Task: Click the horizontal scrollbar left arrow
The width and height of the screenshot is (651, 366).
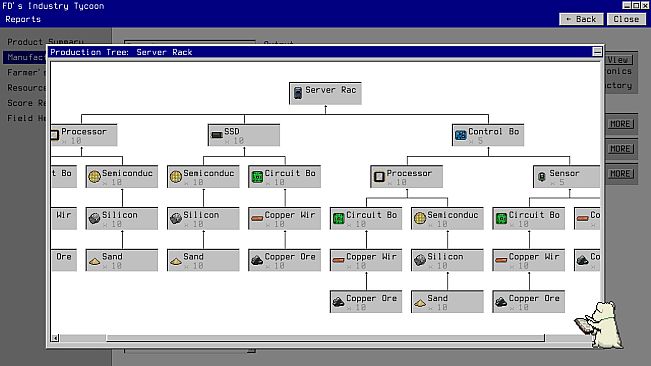Action: coord(55,338)
